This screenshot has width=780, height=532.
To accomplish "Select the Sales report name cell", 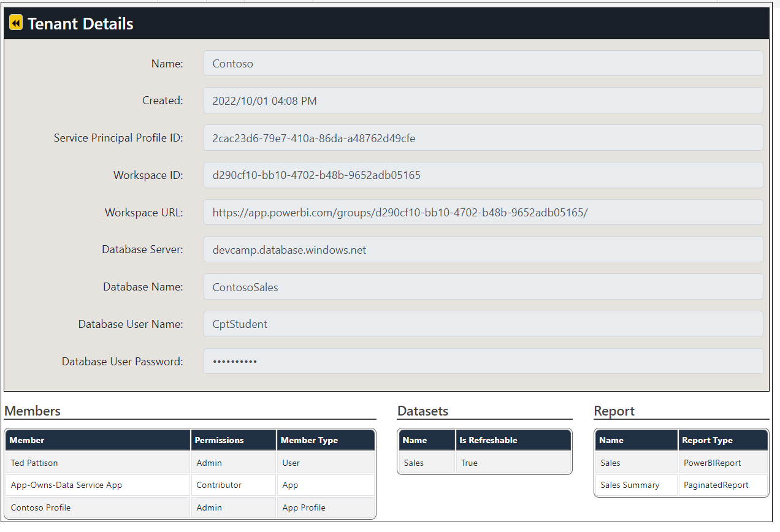I will (637, 463).
